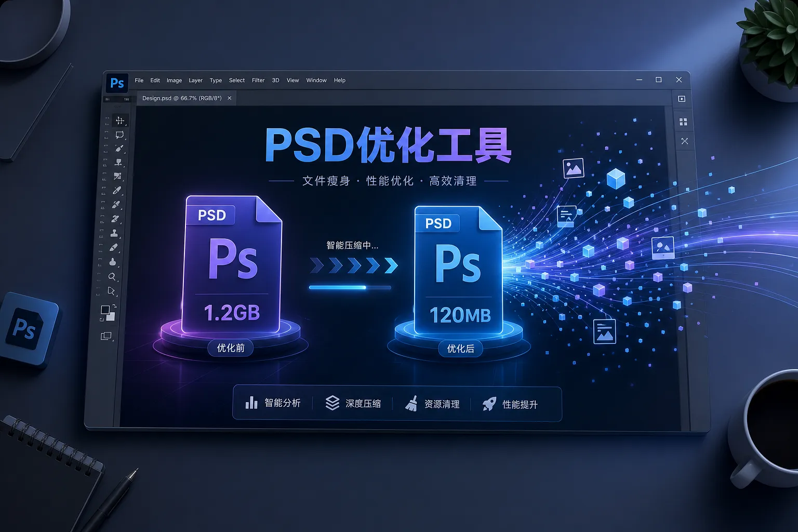Select the thumb-shaped Burn tool above the magnifier
The width and height of the screenshot is (798, 532).
point(113,262)
